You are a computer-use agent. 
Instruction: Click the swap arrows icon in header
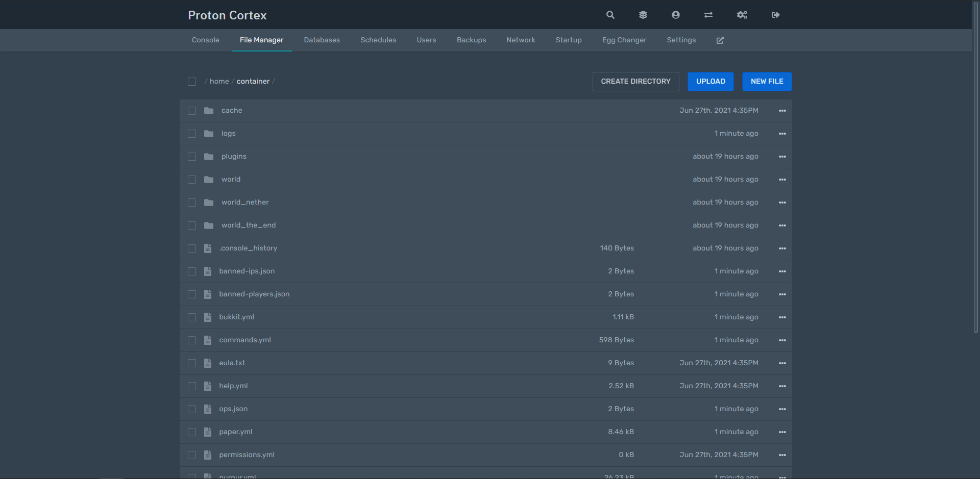point(708,15)
